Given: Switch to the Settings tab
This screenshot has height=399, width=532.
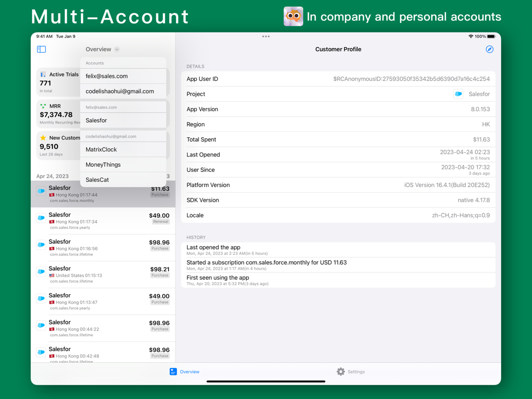Looking at the screenshot, I should click(x=351, y=371).
